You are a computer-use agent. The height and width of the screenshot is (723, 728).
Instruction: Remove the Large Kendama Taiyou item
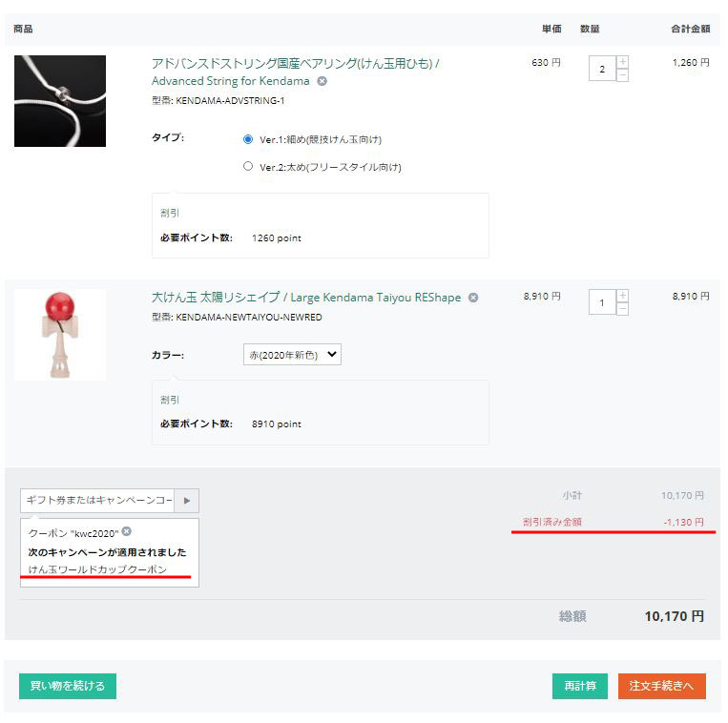point(473,299)
